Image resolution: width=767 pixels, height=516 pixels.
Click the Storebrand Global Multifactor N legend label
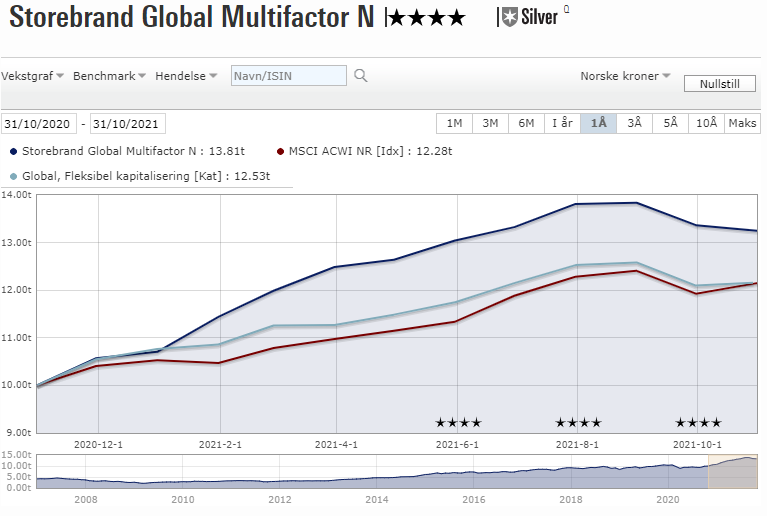coord(133,151)
